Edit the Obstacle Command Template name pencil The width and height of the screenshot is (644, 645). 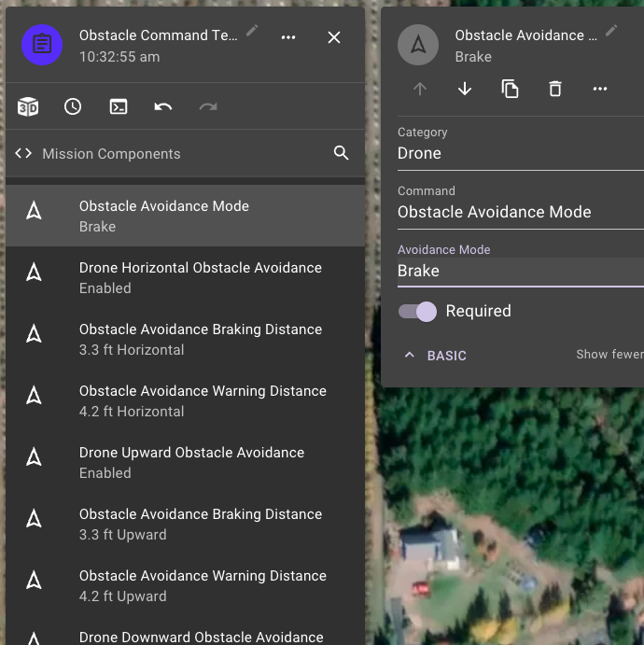252,31
